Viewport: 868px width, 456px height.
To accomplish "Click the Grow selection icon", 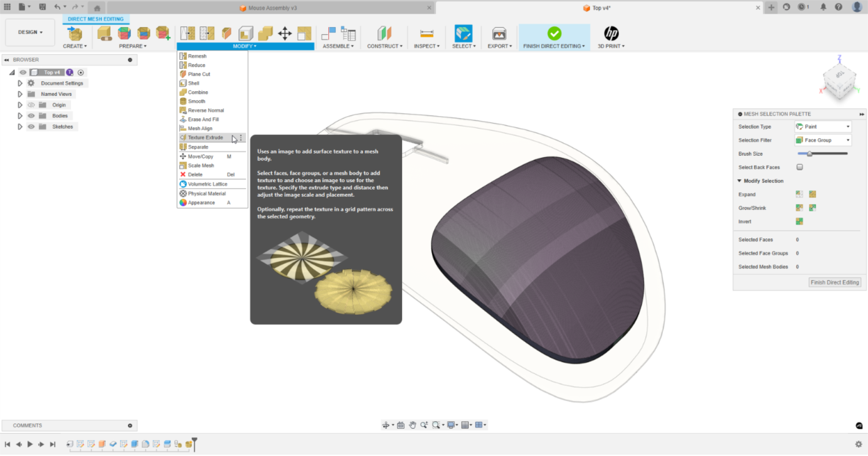I will (800, 208).
